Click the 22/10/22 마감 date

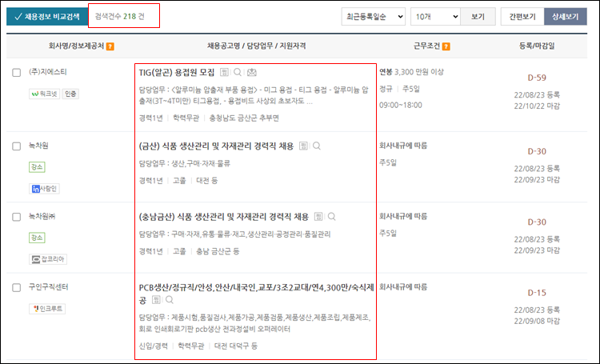(537, 106)
